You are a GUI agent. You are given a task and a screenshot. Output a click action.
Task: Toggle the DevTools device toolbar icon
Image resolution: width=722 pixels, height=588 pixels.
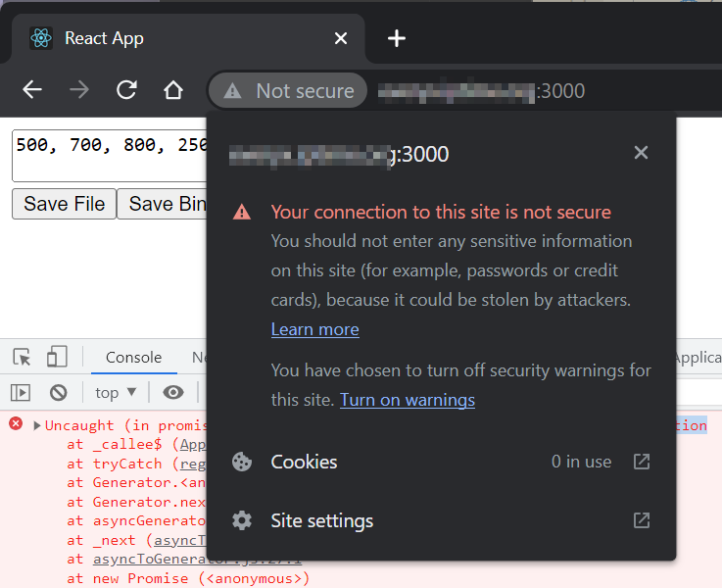point(57,357)
